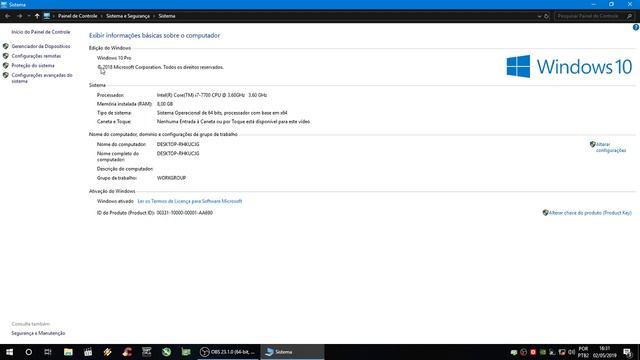Open the recent locations dropdown arrow
Image resolution: width=640 pixels, height=360 pixels.
tap(29, 16)
